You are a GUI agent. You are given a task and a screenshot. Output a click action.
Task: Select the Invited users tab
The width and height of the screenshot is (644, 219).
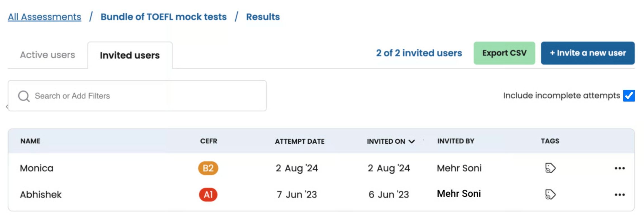[130, 55]
